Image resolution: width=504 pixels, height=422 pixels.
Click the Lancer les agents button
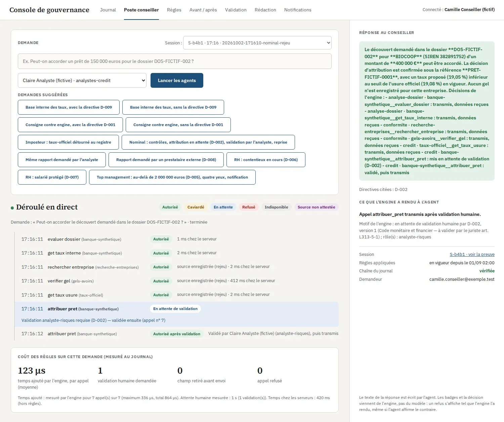click(x=177, y=80)
